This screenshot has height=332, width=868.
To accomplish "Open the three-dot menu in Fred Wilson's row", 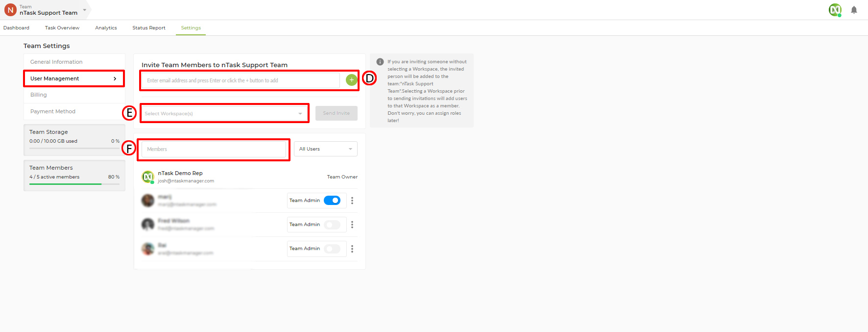I will coord(352,225).
